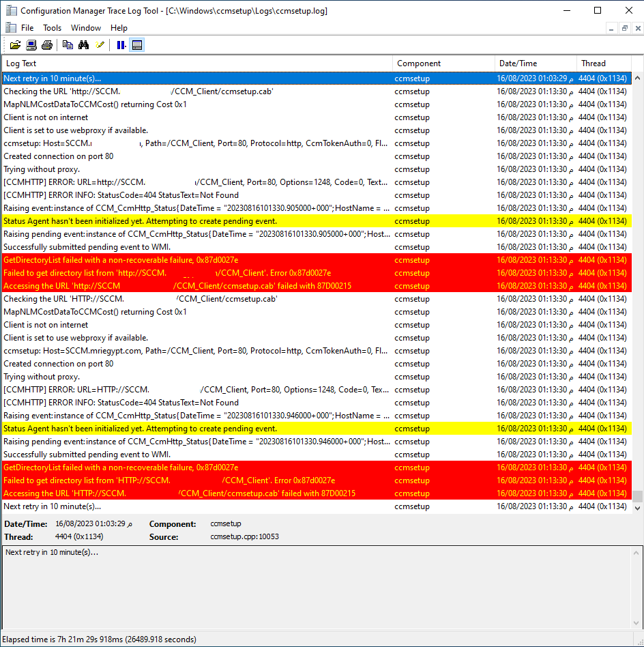
Task: Close the inner ccmsetup.log document window
Action: pyautogui.click(x=638, y=29)
